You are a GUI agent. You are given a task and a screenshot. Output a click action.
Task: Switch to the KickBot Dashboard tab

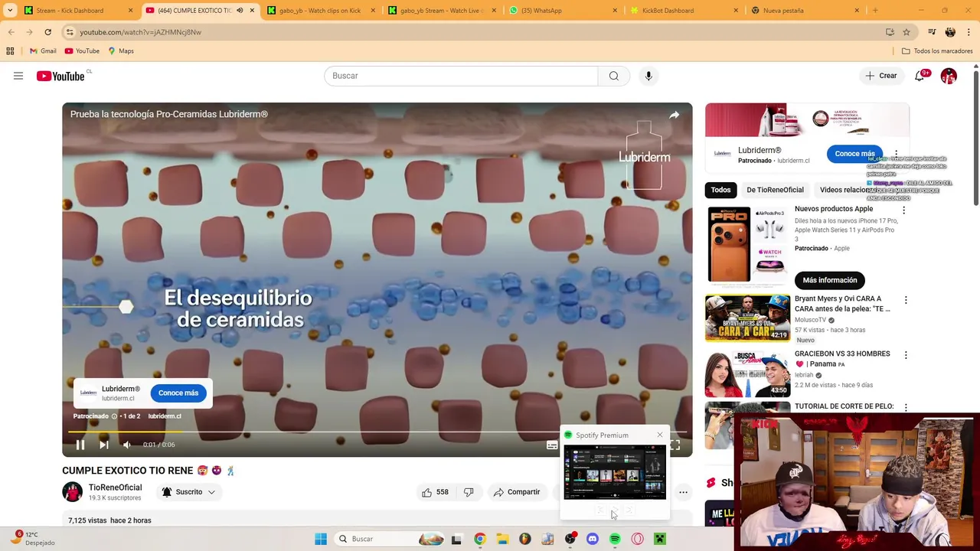684,11
